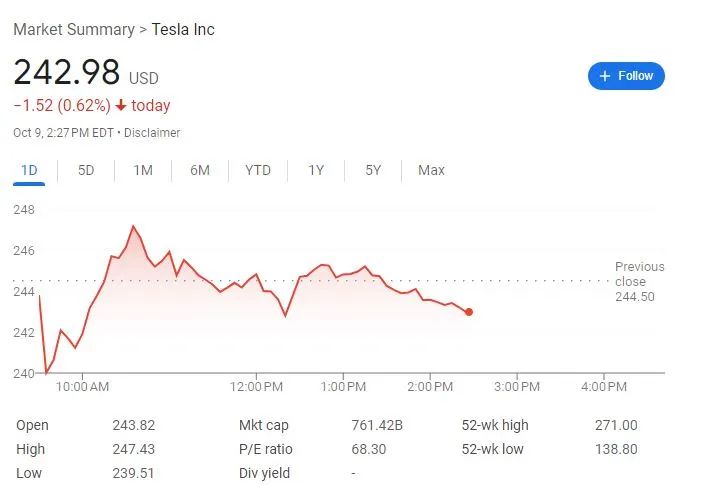Click the 12:00 PM axis label
This screenshot has height=485, width=705.
coord(257,386)
